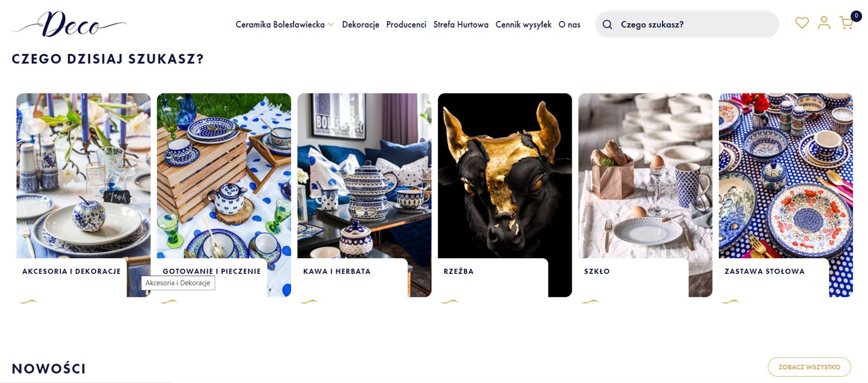Focus the Czego szukasz search field

coord(687,24)
